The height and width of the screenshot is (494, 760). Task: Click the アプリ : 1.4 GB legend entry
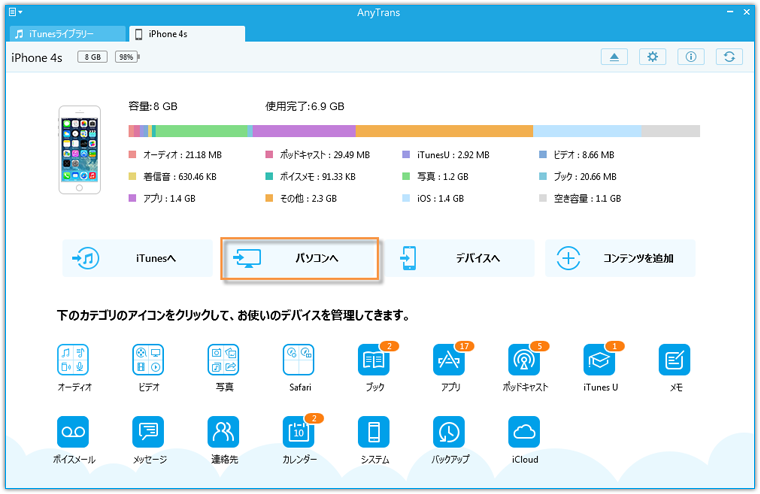[162, 198]
